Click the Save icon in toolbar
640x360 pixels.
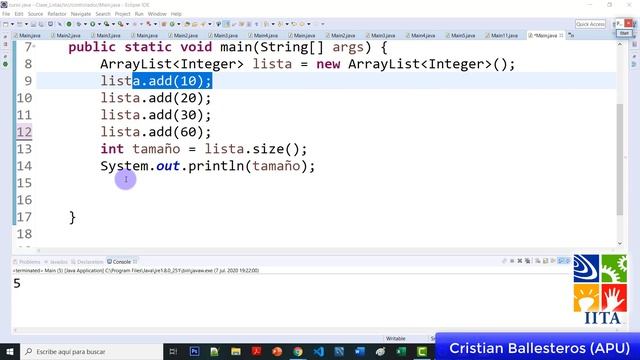(x=34, y=24)
